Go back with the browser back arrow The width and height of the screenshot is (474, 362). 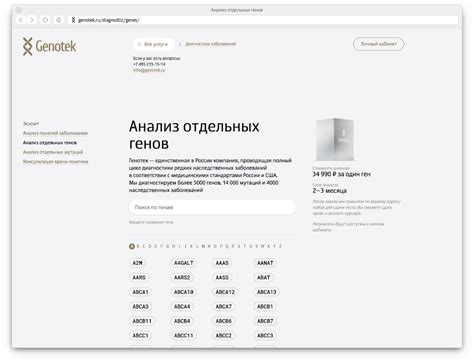click(21, 20)
